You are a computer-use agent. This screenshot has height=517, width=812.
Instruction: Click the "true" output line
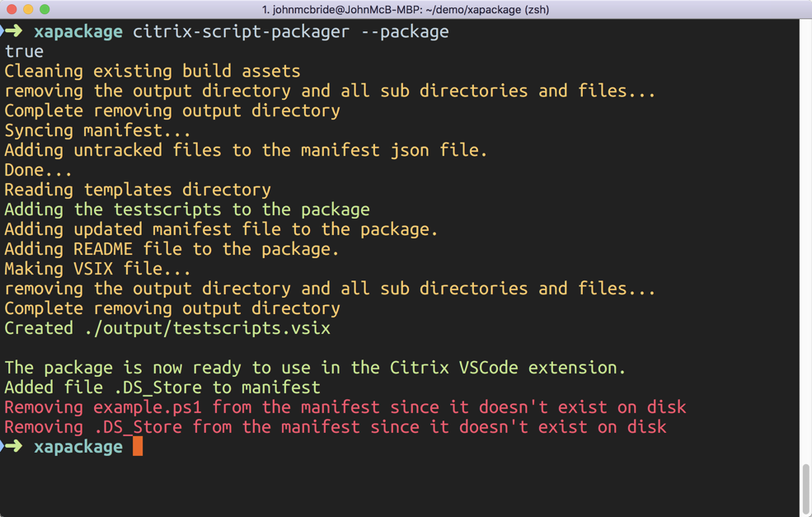tap(24, 51)
